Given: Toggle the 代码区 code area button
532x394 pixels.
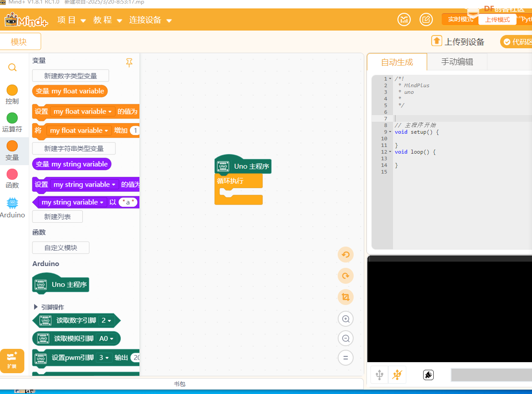Looking at the screenshot, I should 517,42.
